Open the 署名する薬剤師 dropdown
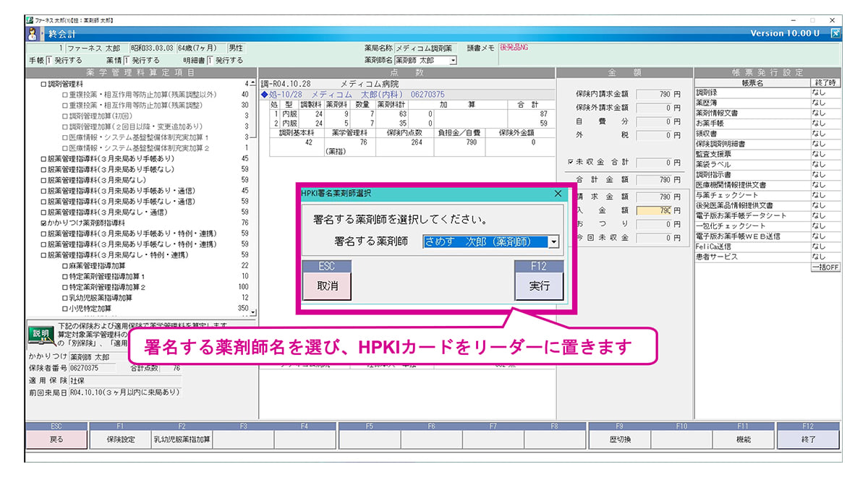Screen dimensions: 868x477 tap(554, 242)
